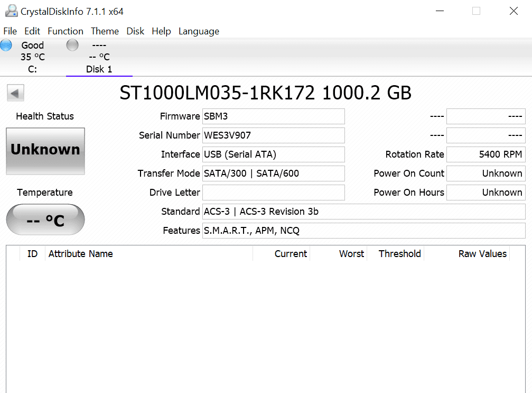Click the Serial Number label
The image size is (532, 393).
(x=169, y=135)
